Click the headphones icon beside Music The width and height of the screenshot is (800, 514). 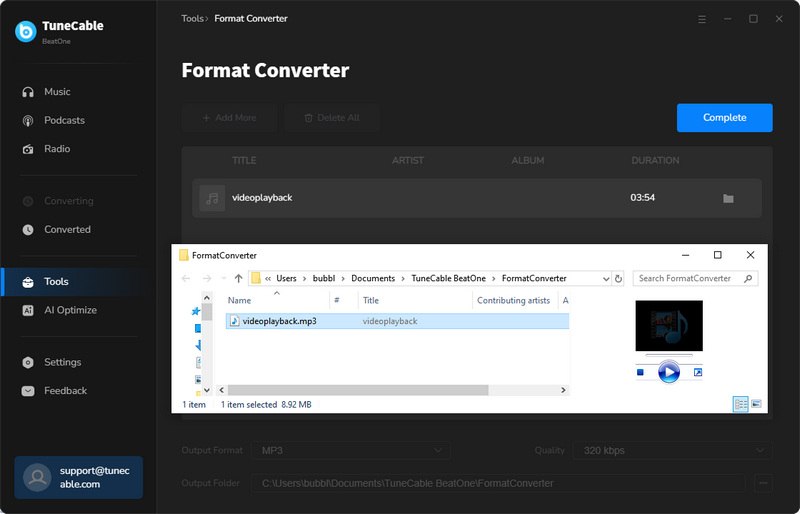click(28, 92)
